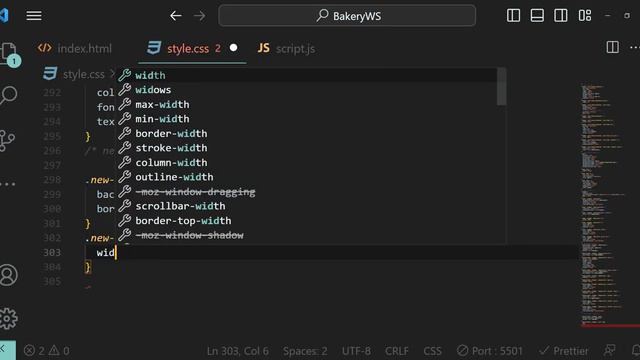Choose the outline-width suggestion

(307, 177)
